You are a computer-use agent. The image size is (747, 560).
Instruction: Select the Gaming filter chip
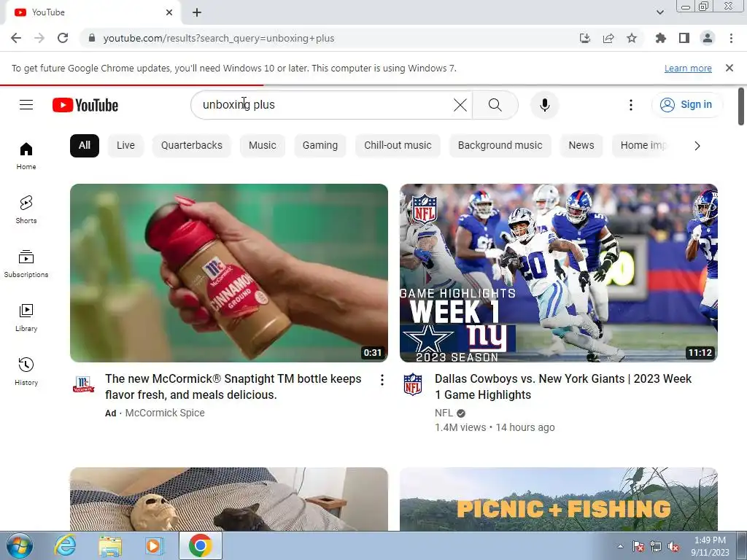[x=320, y=145]
